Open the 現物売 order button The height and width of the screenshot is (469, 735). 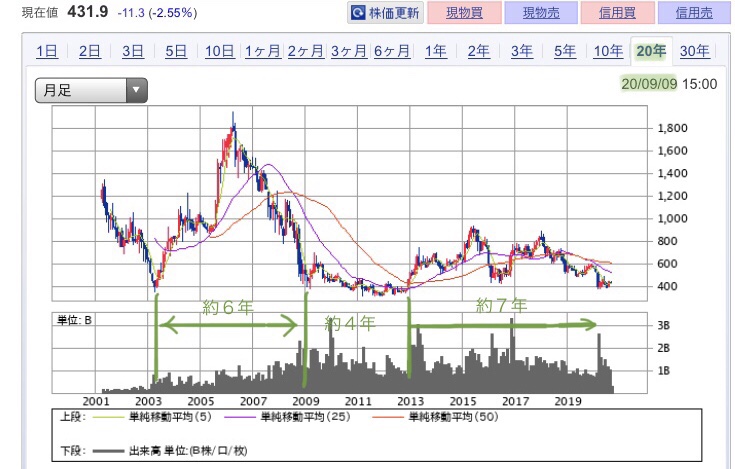[541, 13]
